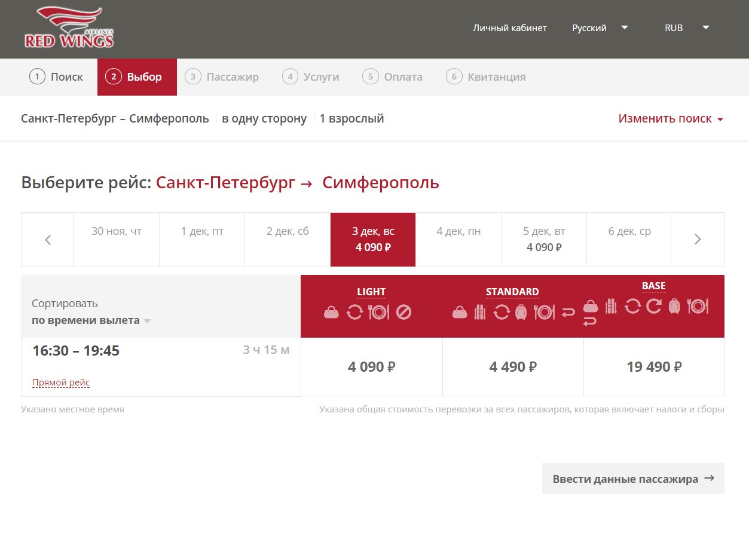Select the 30 ноя, чт date tab

pyautogui.click(x=117, y=240)
